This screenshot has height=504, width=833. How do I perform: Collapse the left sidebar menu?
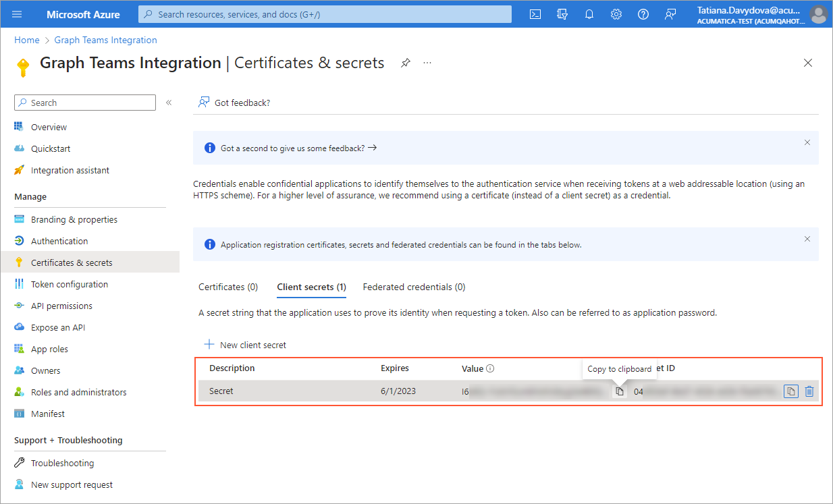point(169,103)
